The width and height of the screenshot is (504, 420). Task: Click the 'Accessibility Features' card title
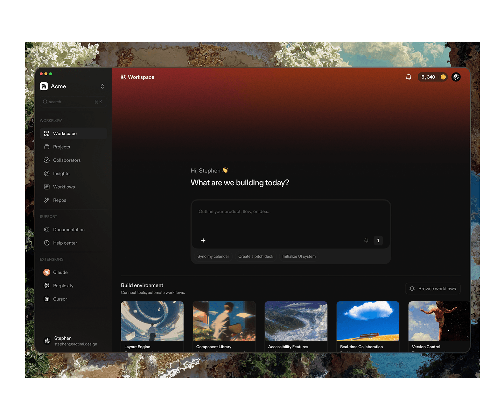[x=288, y=347]
